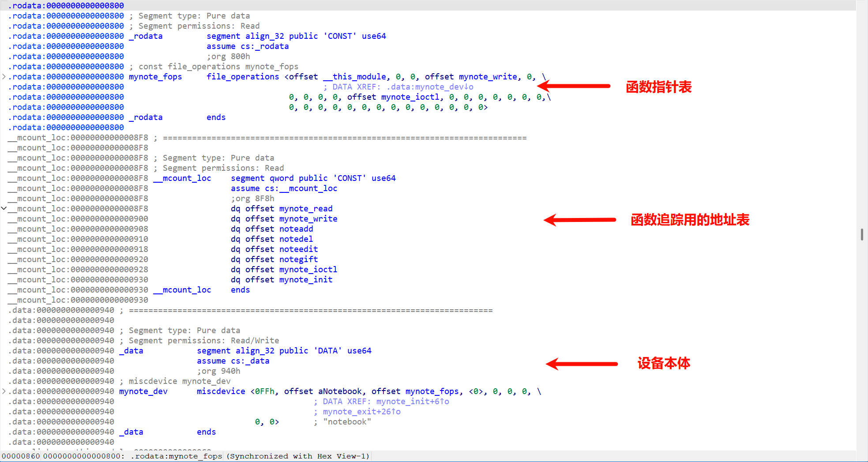Follow the noteedit offset reference
Screen dimensions: 868x462
[298, 249]
